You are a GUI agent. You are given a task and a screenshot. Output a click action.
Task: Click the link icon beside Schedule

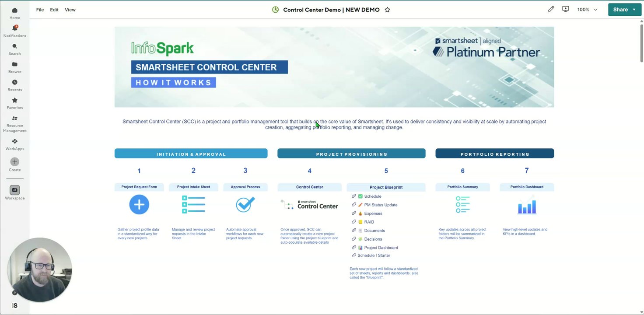point(354,196)
